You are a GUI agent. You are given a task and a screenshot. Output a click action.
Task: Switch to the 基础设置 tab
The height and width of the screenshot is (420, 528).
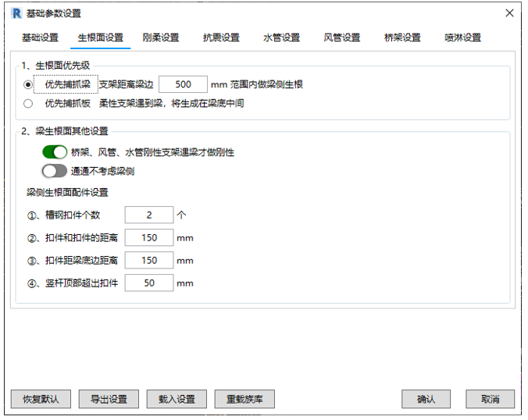click(x=40, y=37)
